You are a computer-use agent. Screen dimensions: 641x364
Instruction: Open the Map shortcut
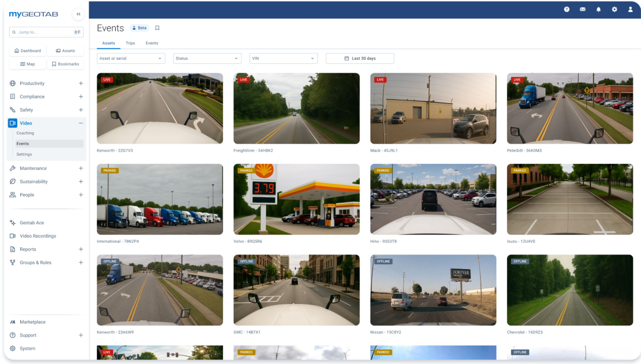point(28,64)
